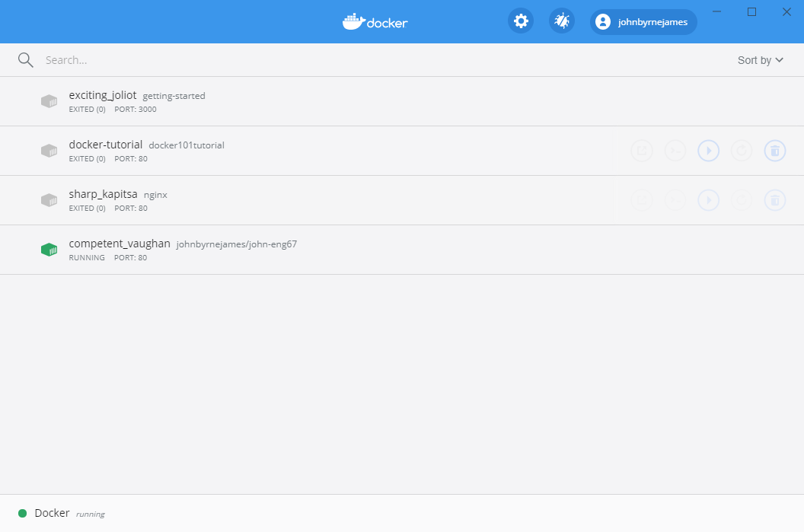Expand the Sort by dropdown

click(x=761, y=60)
